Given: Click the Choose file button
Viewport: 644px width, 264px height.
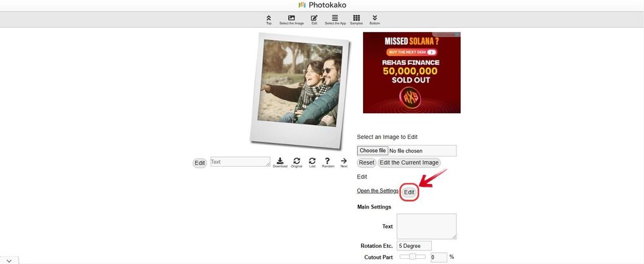Looking at the screenshot, I should (373, 151).
